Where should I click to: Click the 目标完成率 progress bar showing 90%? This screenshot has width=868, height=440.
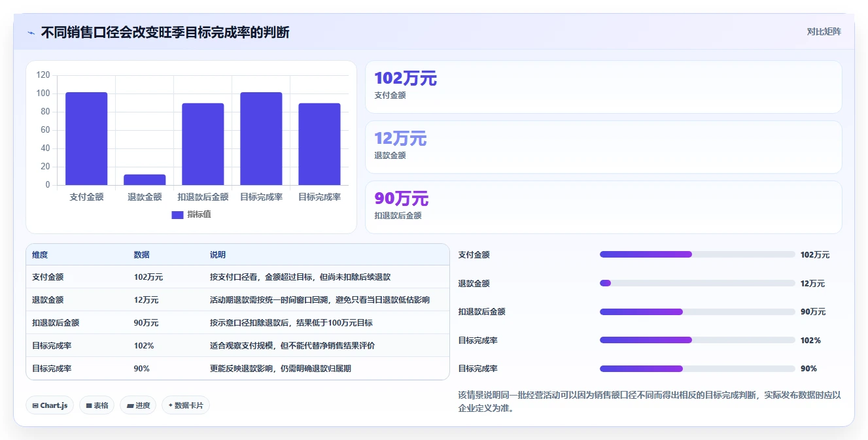click(697, 369)
